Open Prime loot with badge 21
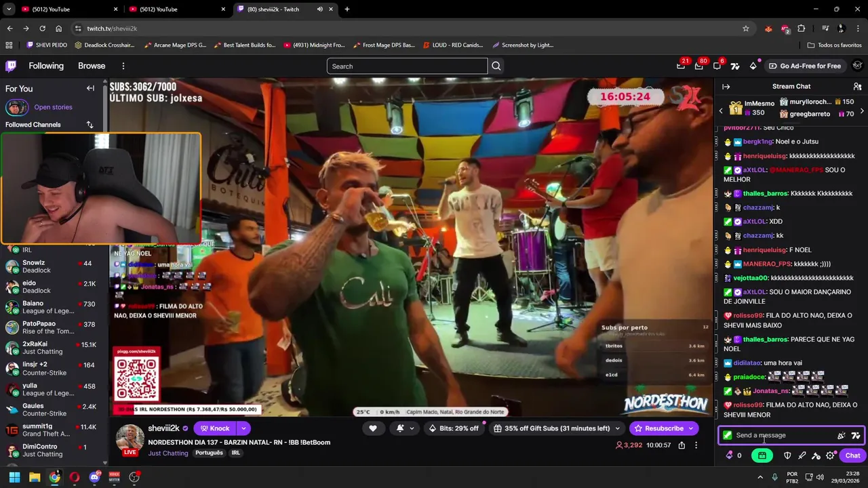 681,66
